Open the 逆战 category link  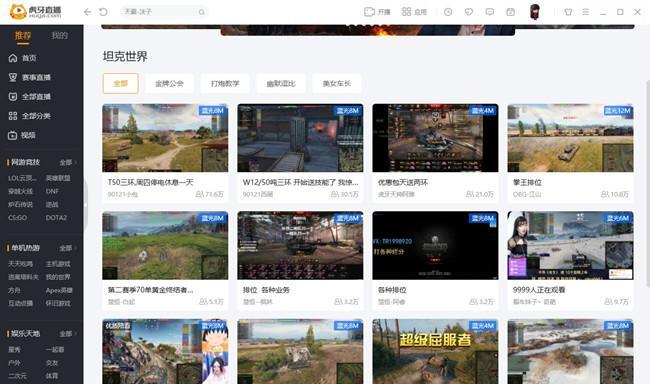pyautogui.click(x=52, y=204)
